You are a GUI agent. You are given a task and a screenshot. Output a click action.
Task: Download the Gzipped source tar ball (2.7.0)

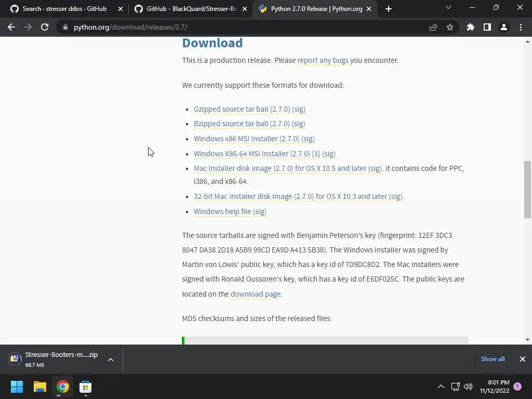tap(242, 109)
